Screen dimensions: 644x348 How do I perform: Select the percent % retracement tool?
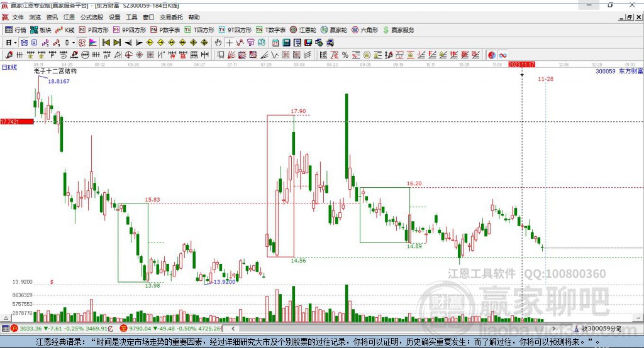[x=345, y=55]
